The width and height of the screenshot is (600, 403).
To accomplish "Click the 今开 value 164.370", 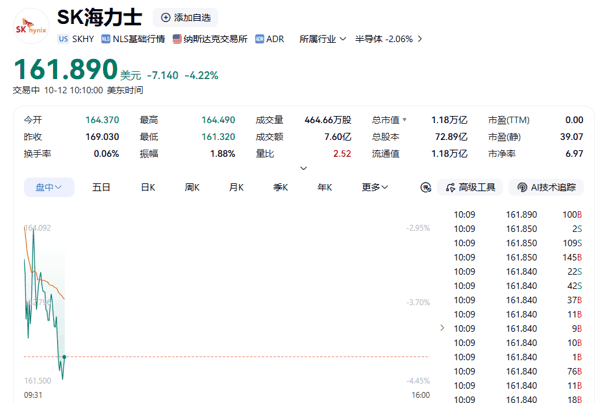I will [x=102, y=120].
